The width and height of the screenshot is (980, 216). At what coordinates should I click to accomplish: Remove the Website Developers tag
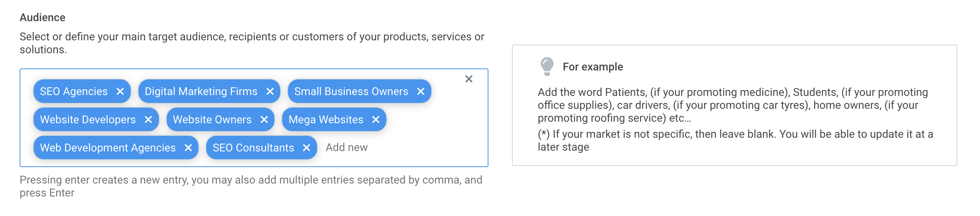(x=148, y=120)
